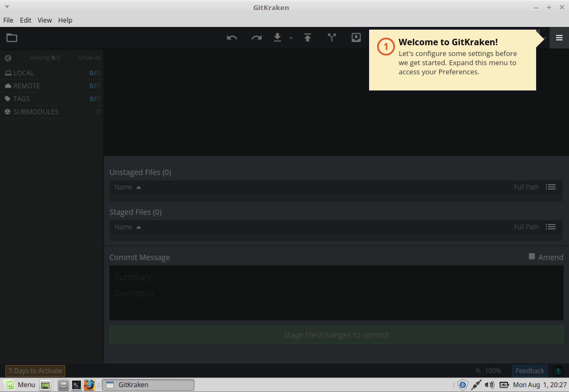Viewport: 569px width, 392px height.
Task: Stash changes with the stash icon
Action: (356, 37)
